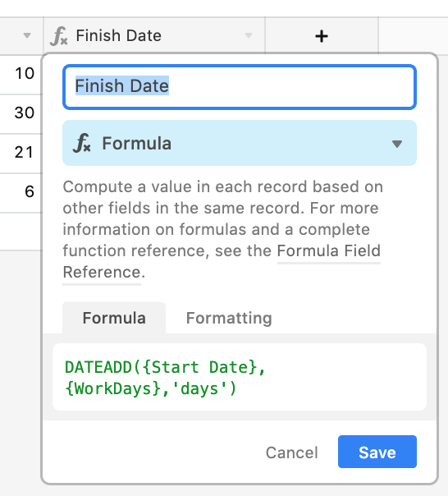
Task: Select the Formula tab
Action: (114, 318)
